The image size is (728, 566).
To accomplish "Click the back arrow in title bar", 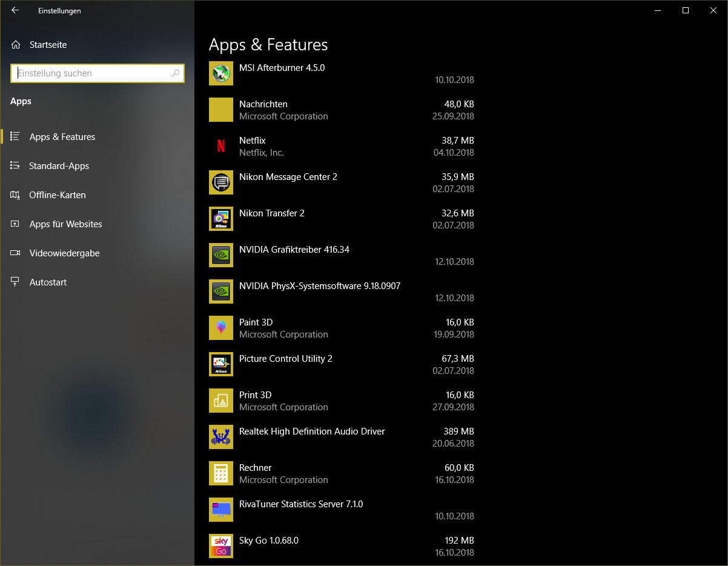I will click(15, 10).
